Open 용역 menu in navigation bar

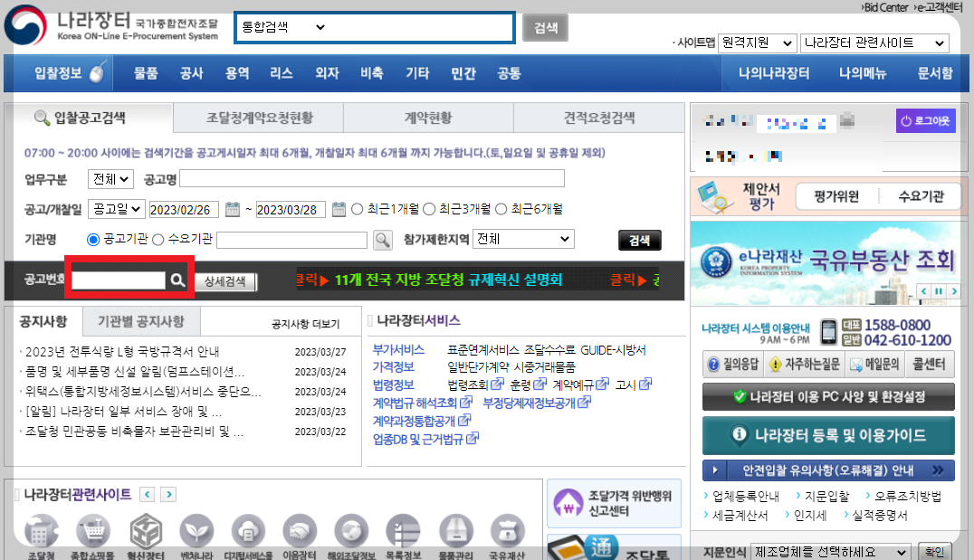236,73
